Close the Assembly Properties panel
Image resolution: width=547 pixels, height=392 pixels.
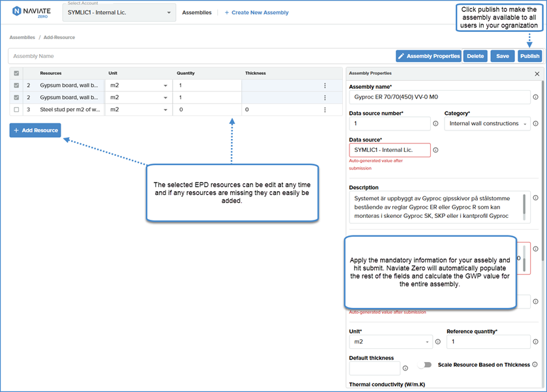[x=537, y=74]
